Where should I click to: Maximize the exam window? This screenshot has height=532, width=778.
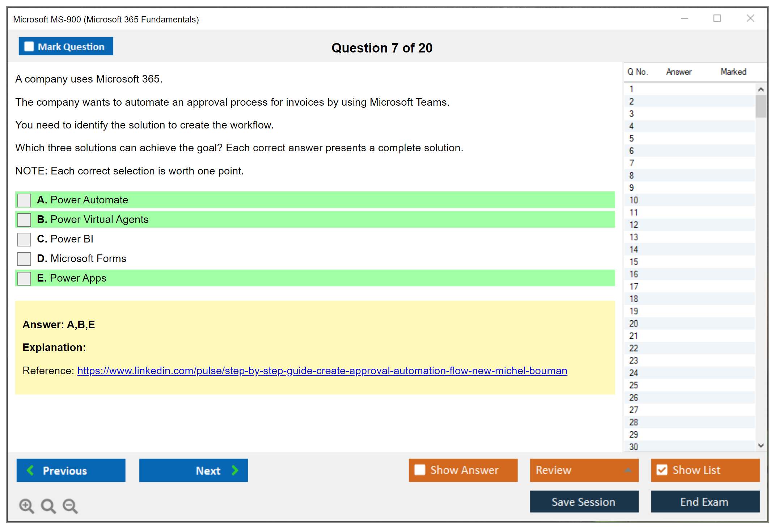717,18
